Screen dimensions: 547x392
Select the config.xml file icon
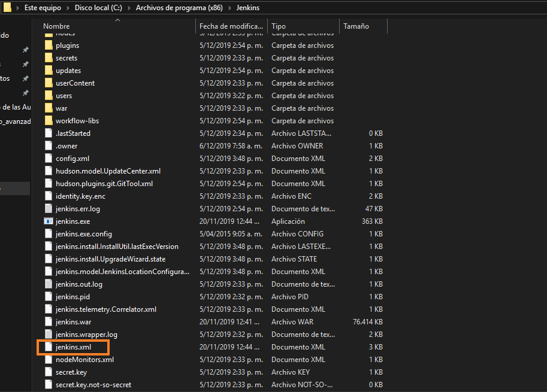tap(49, 159)
